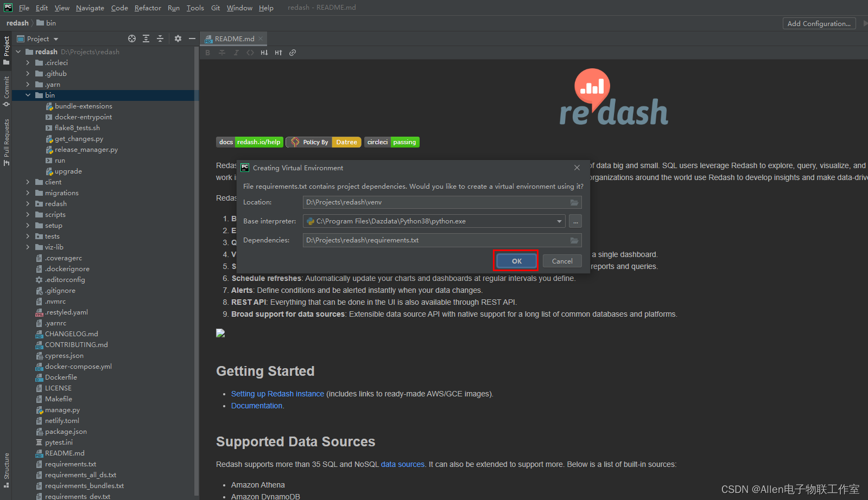Viewport: 868px width, 500px height.
Task: Select release_manager.py in project tree
Action: coord(86,150)
